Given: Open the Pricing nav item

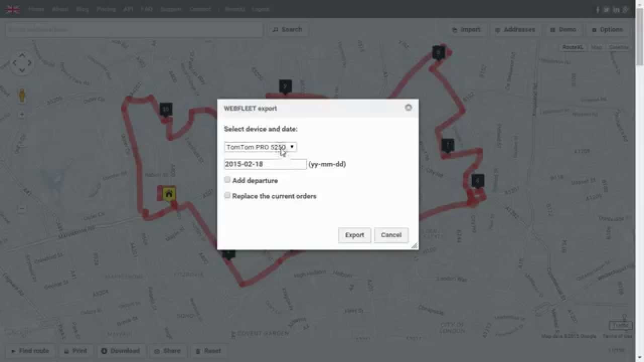Looking at the screenshot, I should (106, 9).
